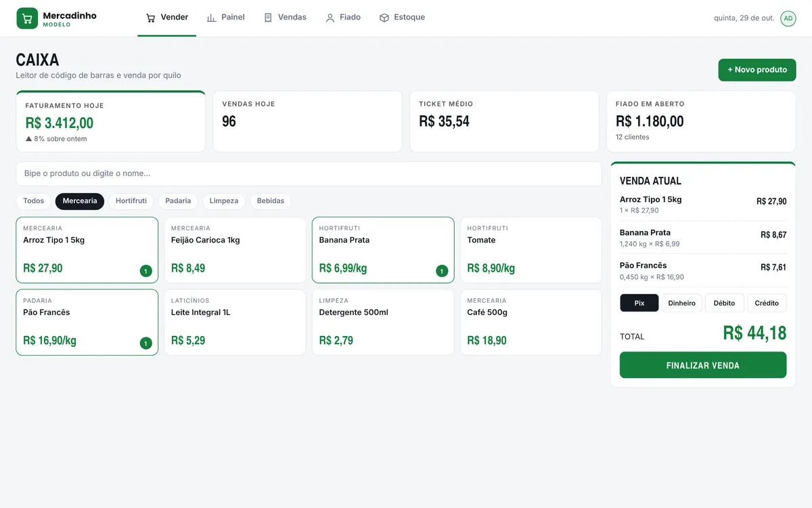Viewport: 812px width, 508px height.
Task: Click the bar chart icon beside Painel
Action: (x=212, y=18)
